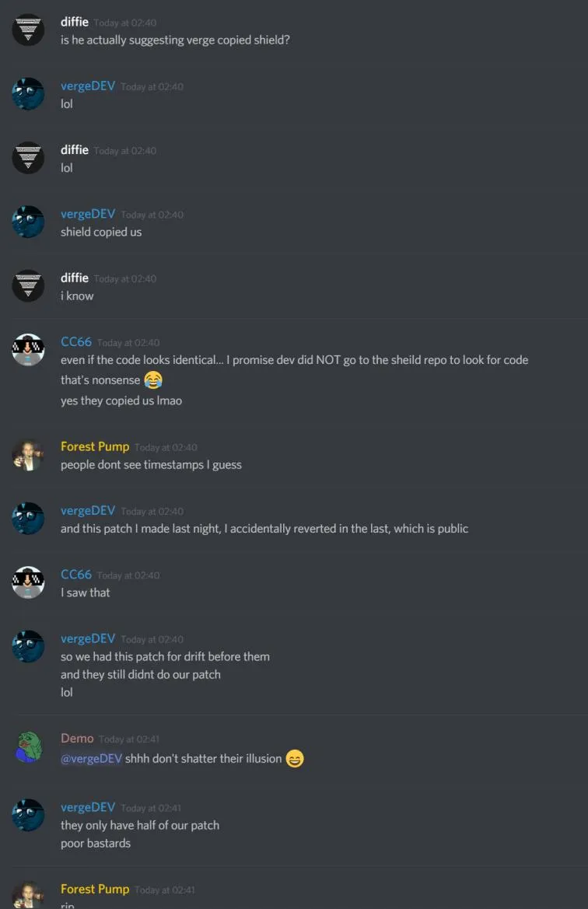Click diffie's avatar beside "i know"

coord(28,285)
